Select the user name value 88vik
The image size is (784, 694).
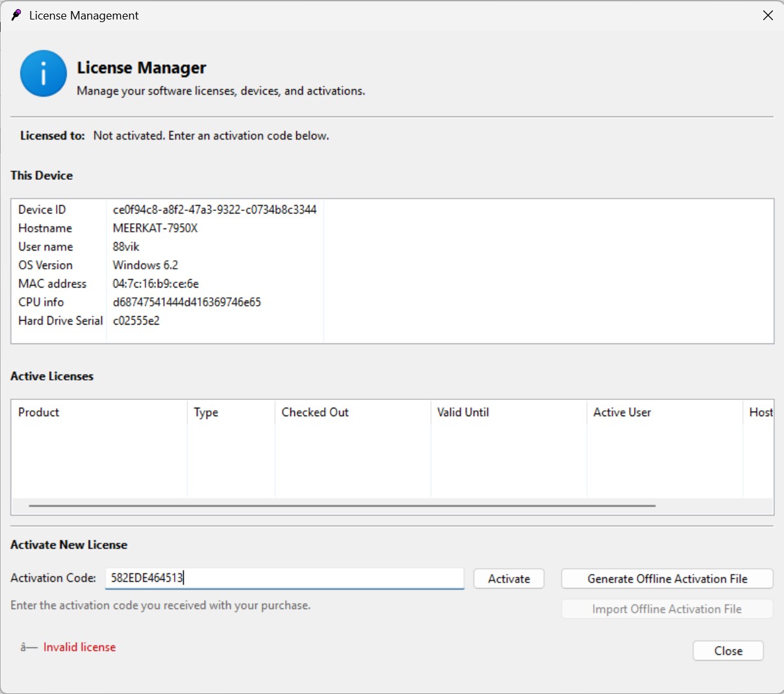(x=126, y=247)
